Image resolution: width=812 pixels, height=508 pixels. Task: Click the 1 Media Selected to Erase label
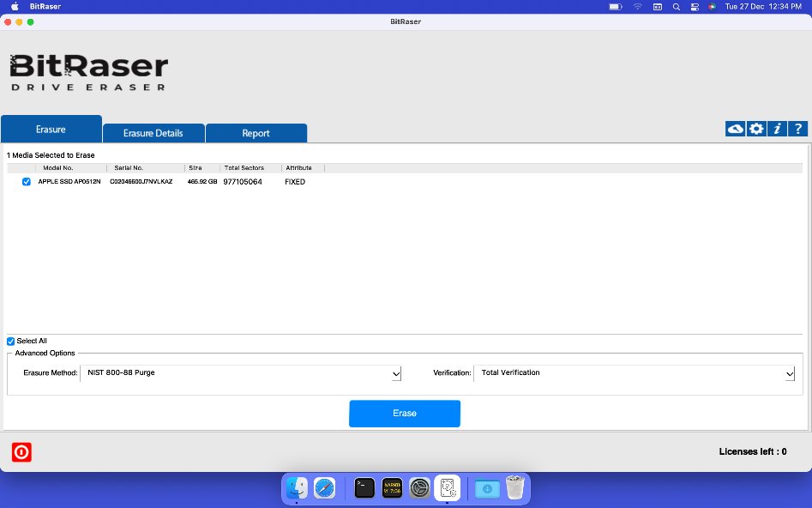(51, 155)
